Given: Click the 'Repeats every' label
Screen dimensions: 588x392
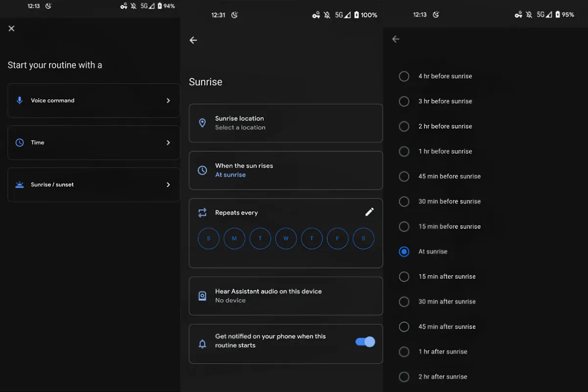Looking at the screenshot, I should coord(236,213).
